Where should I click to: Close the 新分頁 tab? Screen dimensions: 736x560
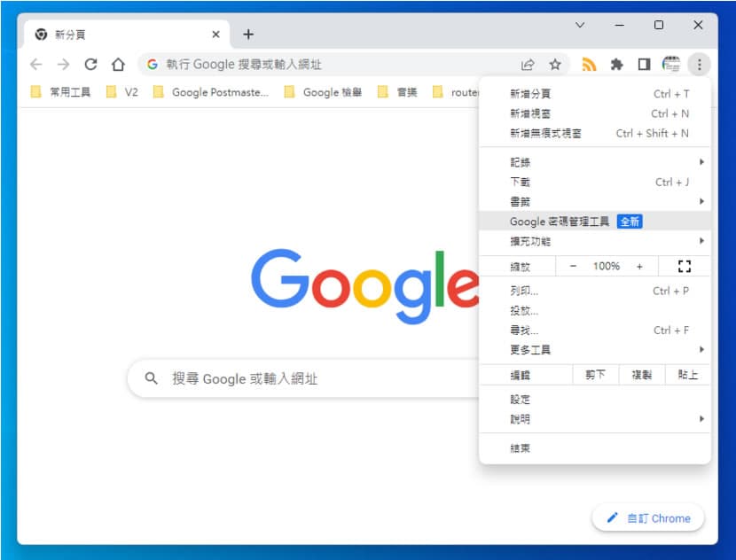pos(215,35)
